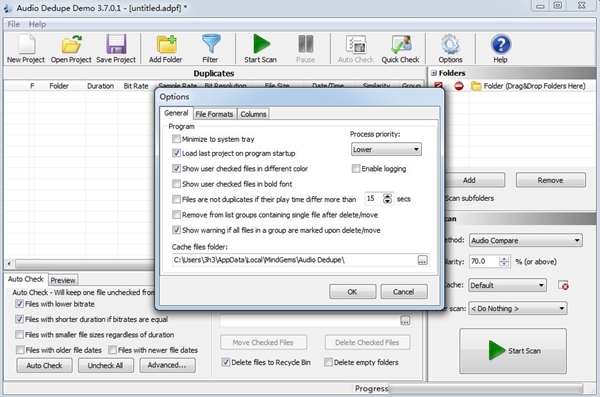Enable Minimize to system tray
The width and height of the screenshot is (600, 397).
pos(176,139)
